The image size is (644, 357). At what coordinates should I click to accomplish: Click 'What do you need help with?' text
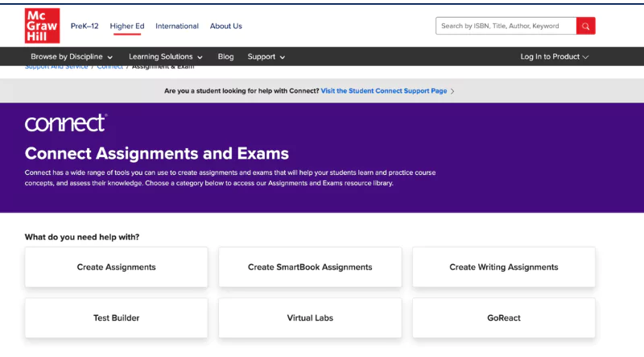tap(82, 237)
